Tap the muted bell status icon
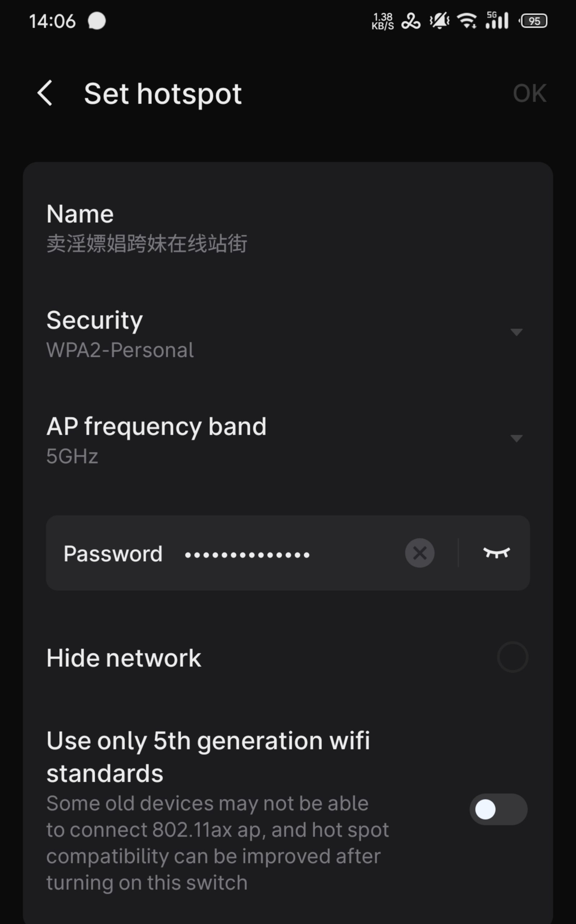576x924 pixels. click(x=440, y=21)
